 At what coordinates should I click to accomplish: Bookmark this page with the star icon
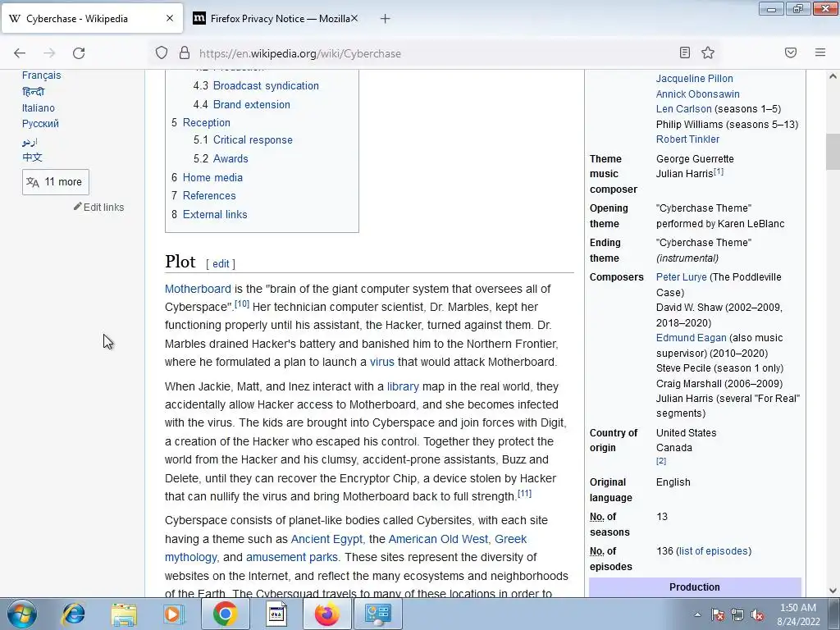(x=708, y=52)
